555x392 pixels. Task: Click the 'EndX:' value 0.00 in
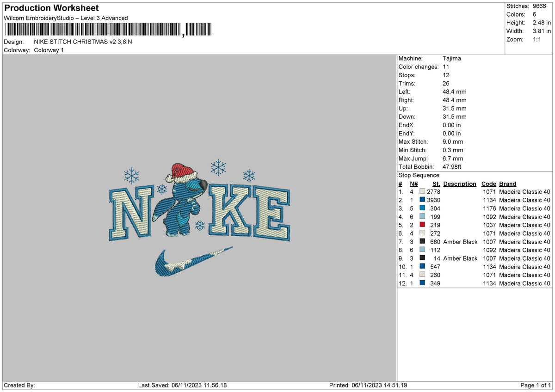tap(452, 125)
